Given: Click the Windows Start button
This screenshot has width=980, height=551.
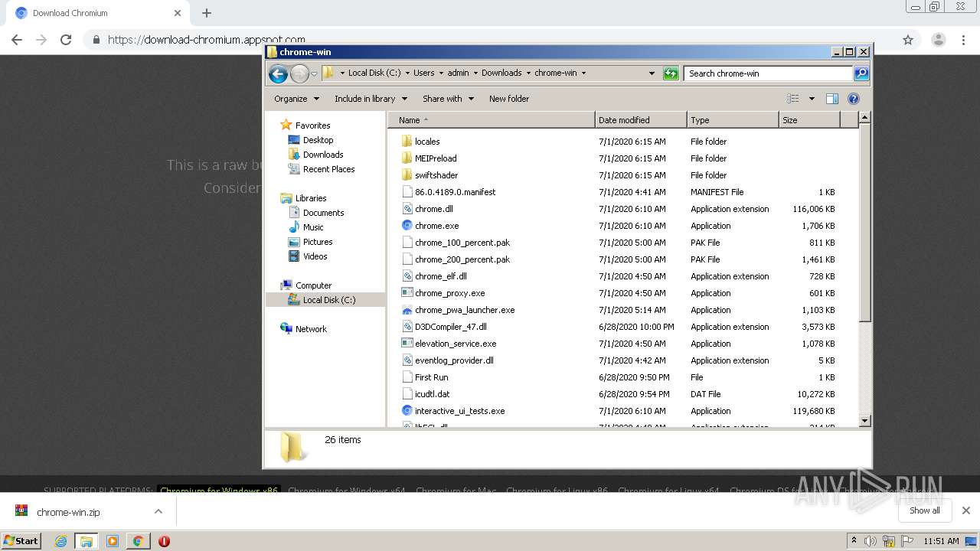Looking at the screenshot, I should coord(21,541).
